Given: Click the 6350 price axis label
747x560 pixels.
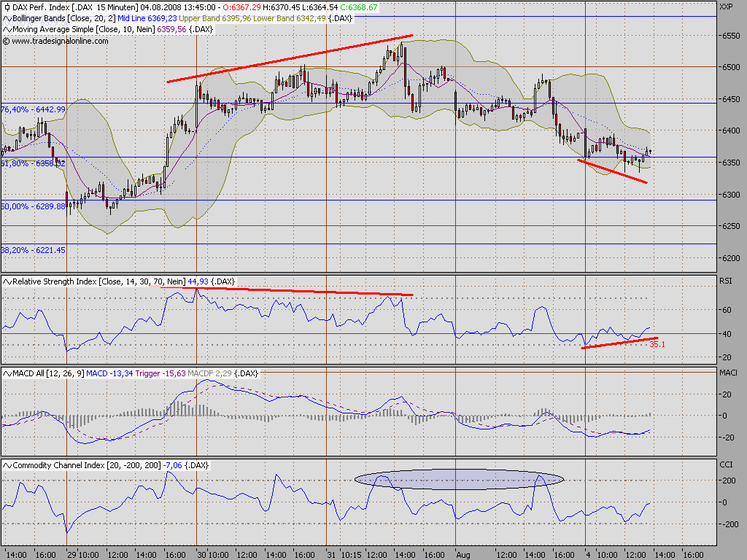Looking at the screenshot, I should (x=731, y=163).
